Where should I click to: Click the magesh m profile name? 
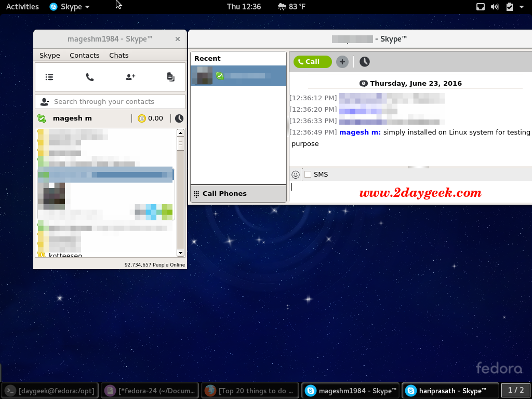click(72, 118)
